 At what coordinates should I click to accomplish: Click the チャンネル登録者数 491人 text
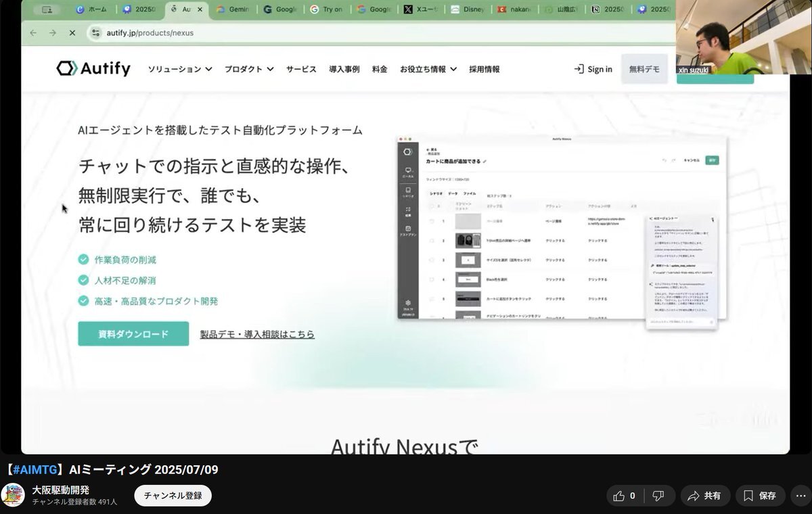tap(74, 502)
